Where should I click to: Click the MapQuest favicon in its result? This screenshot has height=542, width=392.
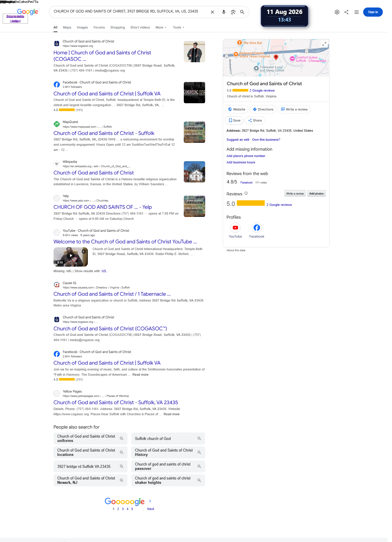57,124
